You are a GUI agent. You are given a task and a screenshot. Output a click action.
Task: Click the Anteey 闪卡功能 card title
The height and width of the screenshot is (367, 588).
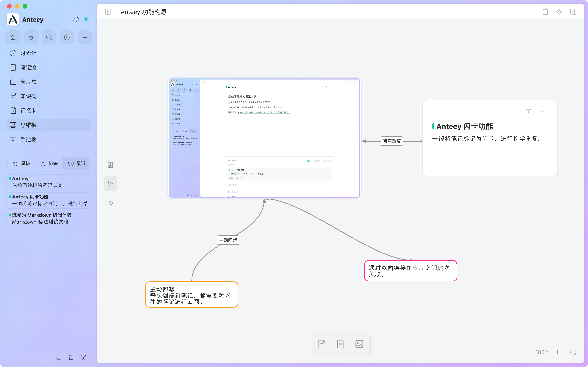point(464,126)
